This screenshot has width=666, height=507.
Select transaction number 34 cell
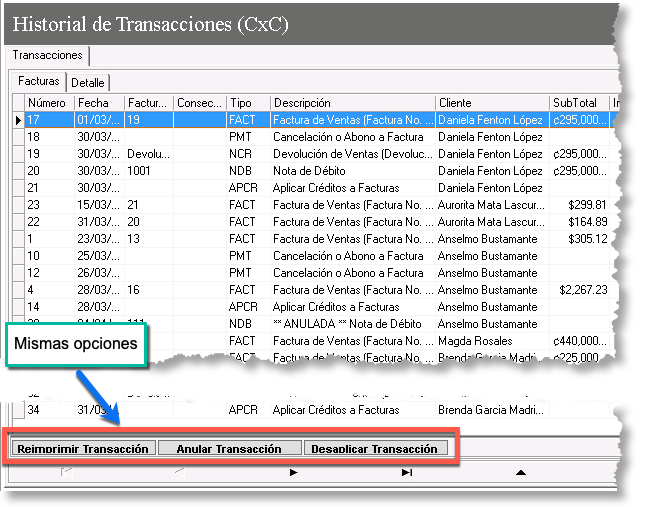(x=50, y=410)
